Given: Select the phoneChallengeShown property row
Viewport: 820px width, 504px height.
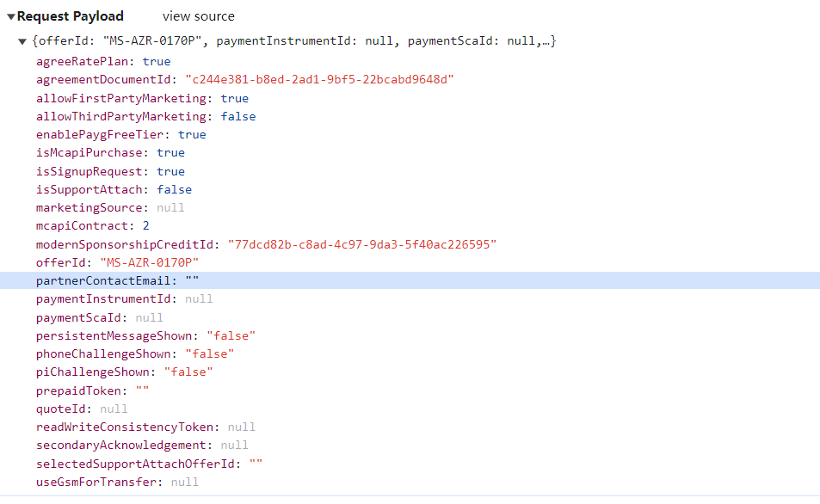Looking at the screenshot, I should coord(135,354).
